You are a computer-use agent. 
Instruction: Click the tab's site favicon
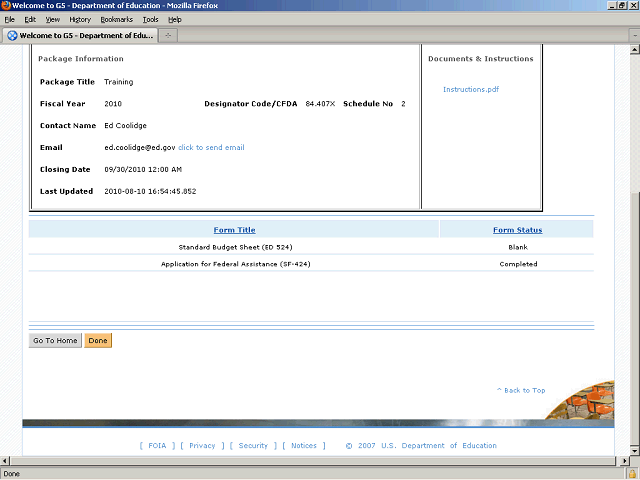13,36
